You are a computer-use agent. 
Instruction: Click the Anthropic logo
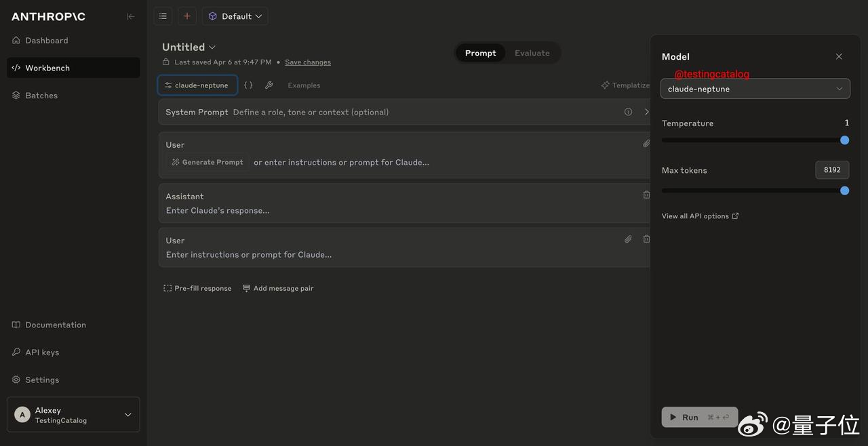(x=48, y=16)
